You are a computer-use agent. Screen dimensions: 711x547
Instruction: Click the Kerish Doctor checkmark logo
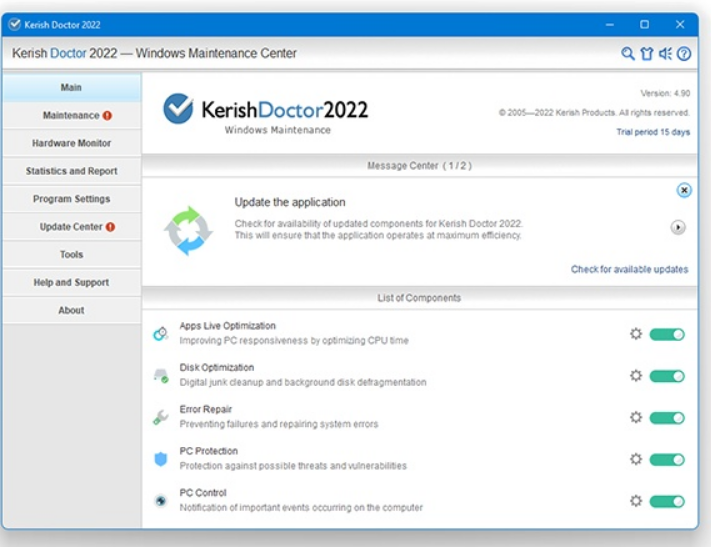click(x=178, y=108)
